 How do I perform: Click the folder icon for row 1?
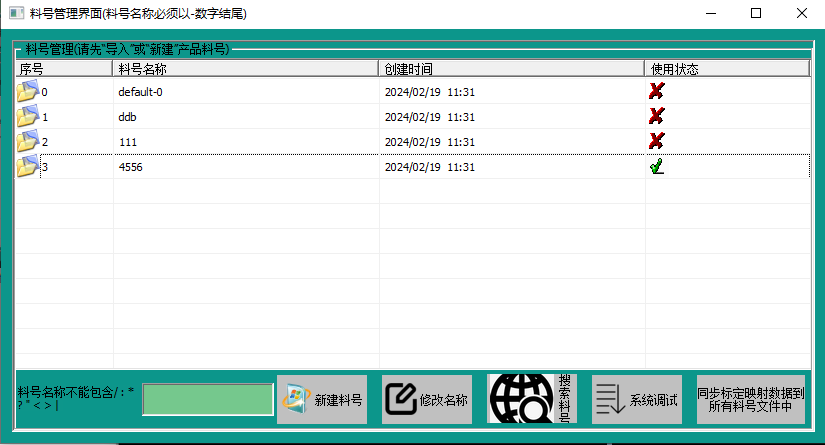27,117
